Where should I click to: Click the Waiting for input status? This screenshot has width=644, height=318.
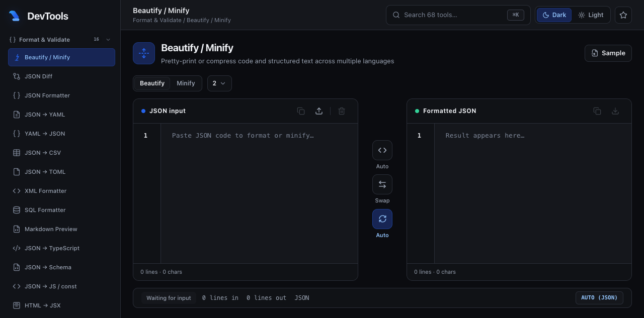(x=169, y=298)
